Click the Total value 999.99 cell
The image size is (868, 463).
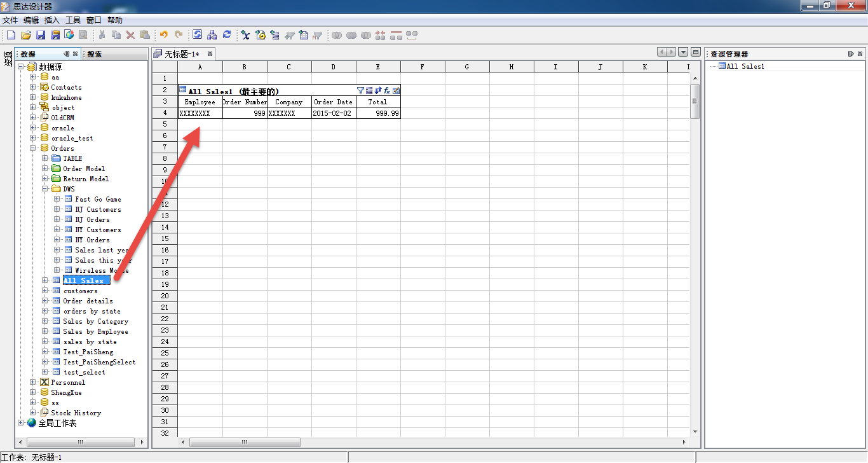[378, 113]
